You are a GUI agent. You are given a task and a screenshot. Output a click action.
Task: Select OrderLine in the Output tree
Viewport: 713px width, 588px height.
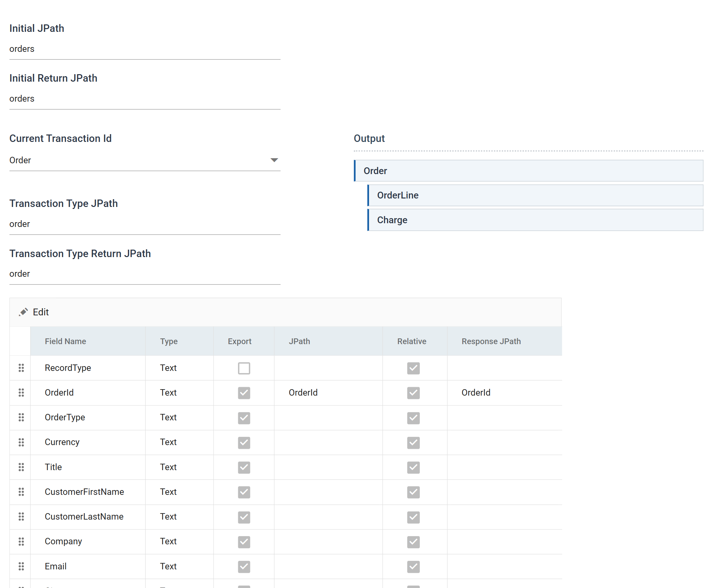pyautogui.click(x=535, y=195)
